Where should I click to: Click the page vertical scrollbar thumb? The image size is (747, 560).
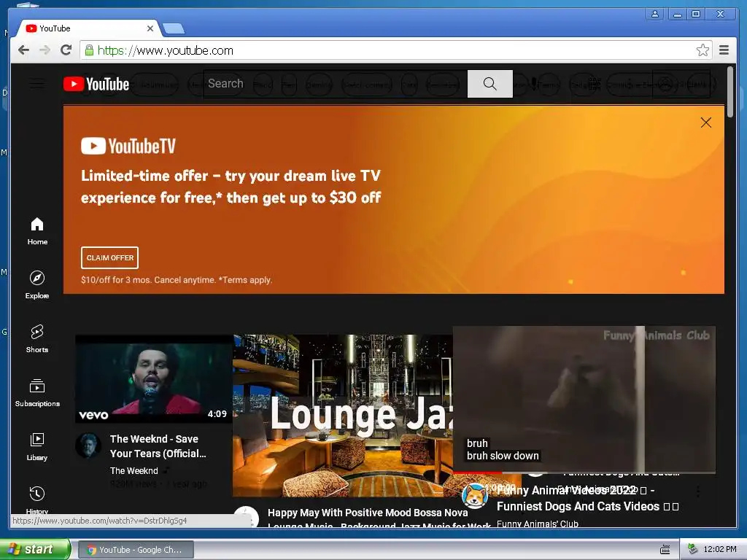click(730, 92)
